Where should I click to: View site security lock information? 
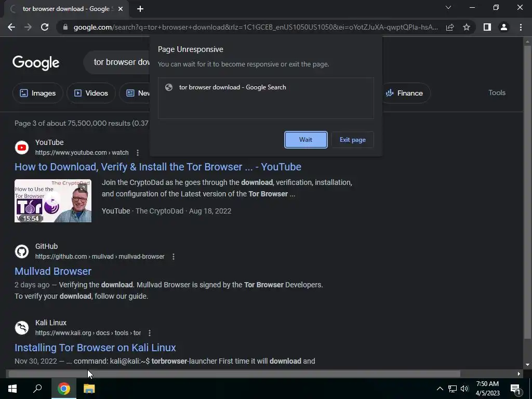pos(65,27)
